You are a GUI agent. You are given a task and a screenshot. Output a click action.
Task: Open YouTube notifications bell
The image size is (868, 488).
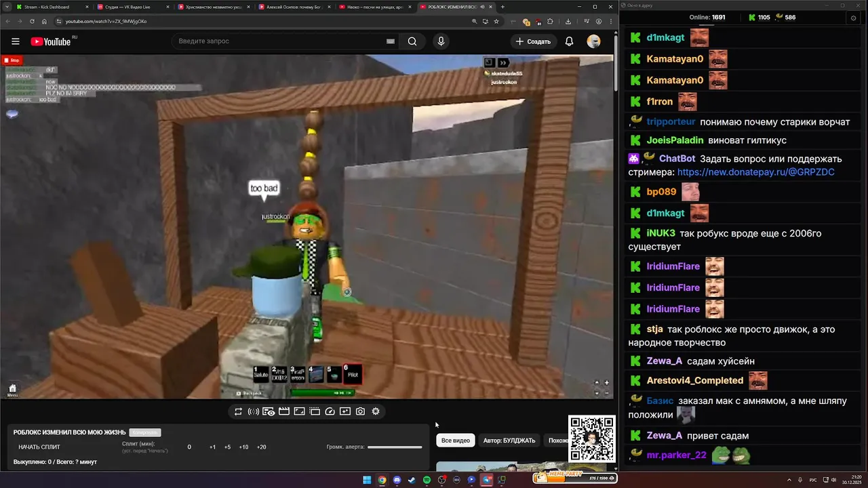(x=570, y=41)
